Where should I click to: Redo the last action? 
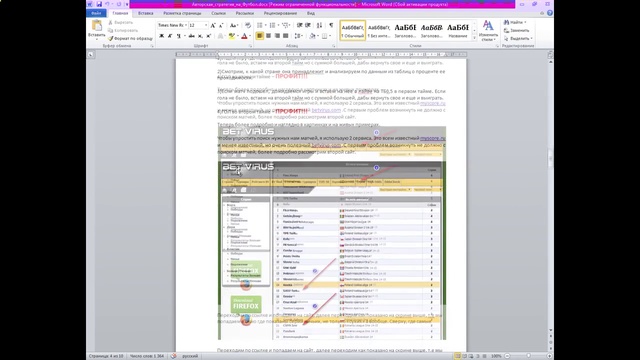point(119,4)
